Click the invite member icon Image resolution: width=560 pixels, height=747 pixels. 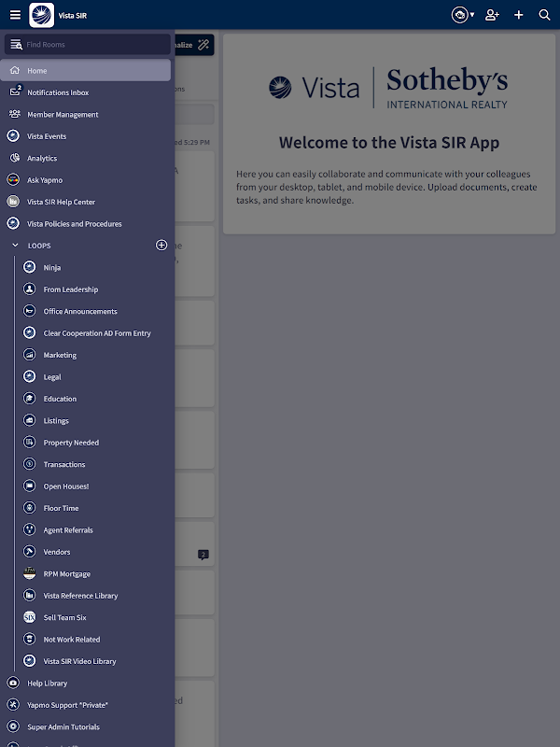[493, 15]
